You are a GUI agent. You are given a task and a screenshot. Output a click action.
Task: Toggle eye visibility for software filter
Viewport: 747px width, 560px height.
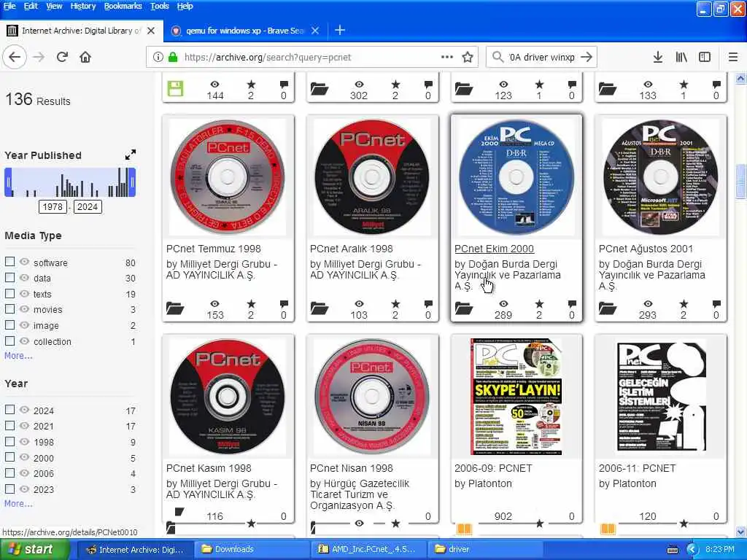(x=24, y=262)
